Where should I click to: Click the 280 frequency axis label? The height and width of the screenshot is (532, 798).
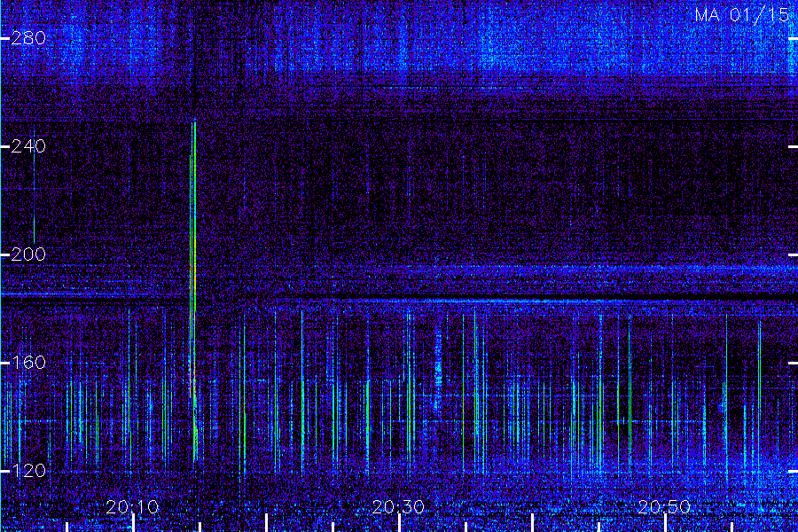pos(28,38)
